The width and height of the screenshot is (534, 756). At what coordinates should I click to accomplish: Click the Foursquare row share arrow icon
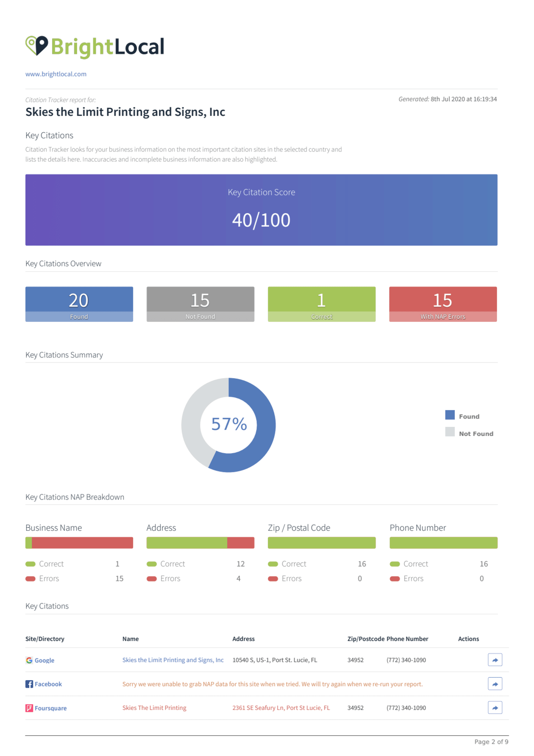tap(495, 708)
